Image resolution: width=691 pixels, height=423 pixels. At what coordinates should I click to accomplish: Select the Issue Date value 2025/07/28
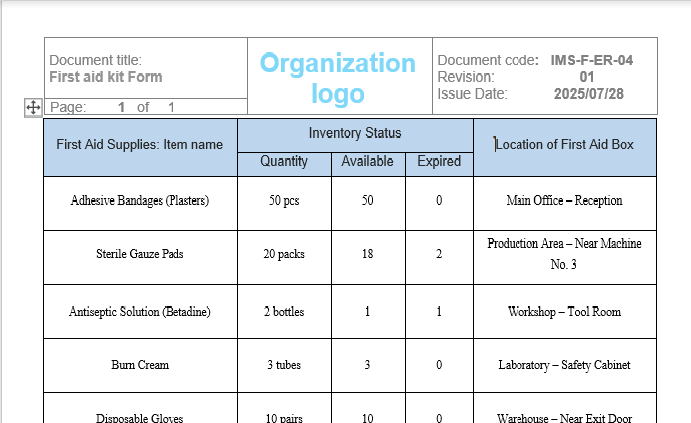588,94
